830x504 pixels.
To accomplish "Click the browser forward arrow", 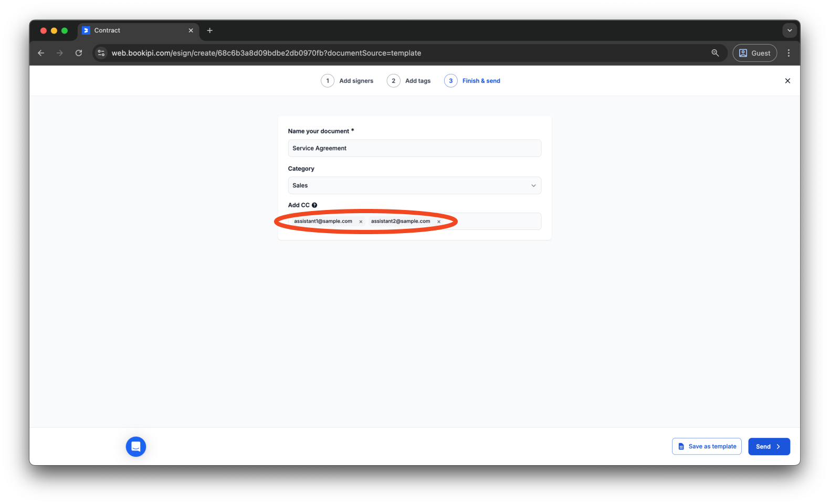I will [x=60, y=53].
